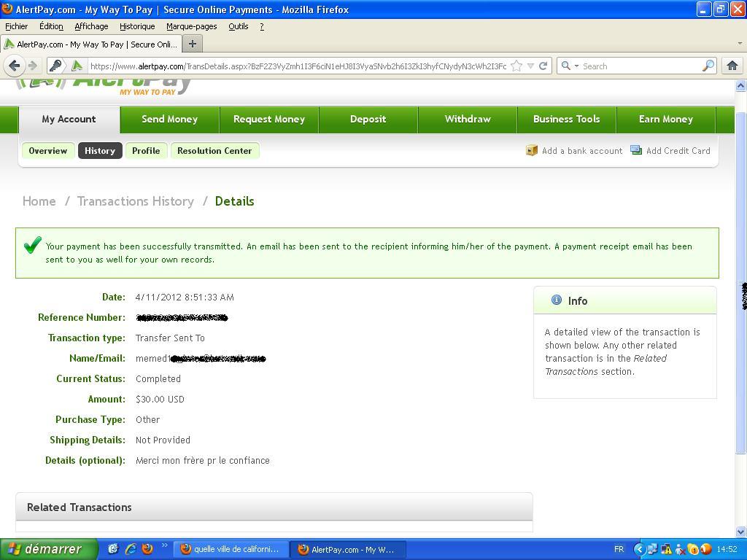The width and height of the screenshot is (747, 560).
Task: Open the démarrer start menu
Action: [x=49, y=549]
